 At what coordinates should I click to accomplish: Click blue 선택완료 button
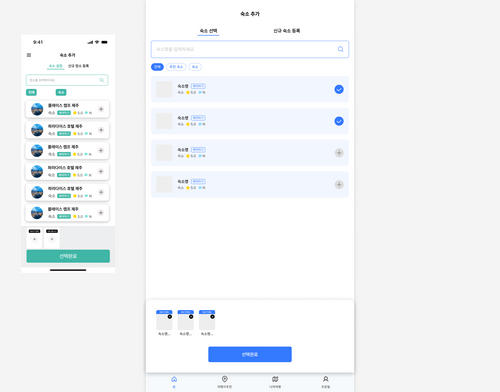250,354
